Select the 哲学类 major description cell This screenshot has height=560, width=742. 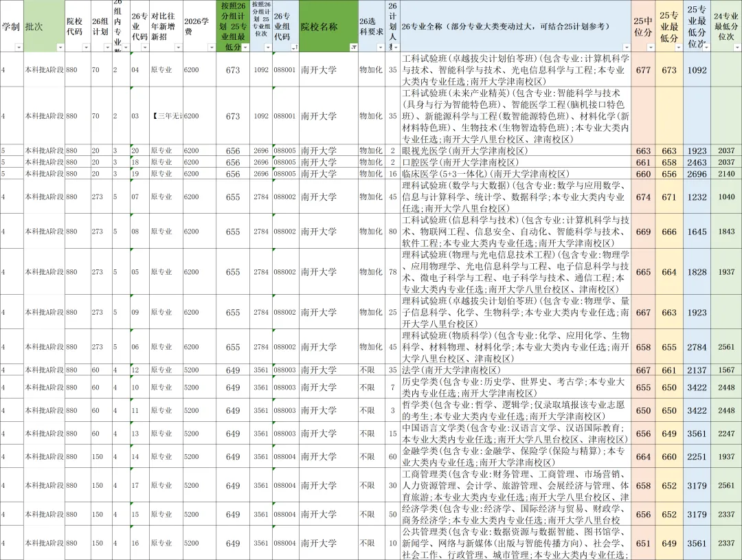[515, 410]
